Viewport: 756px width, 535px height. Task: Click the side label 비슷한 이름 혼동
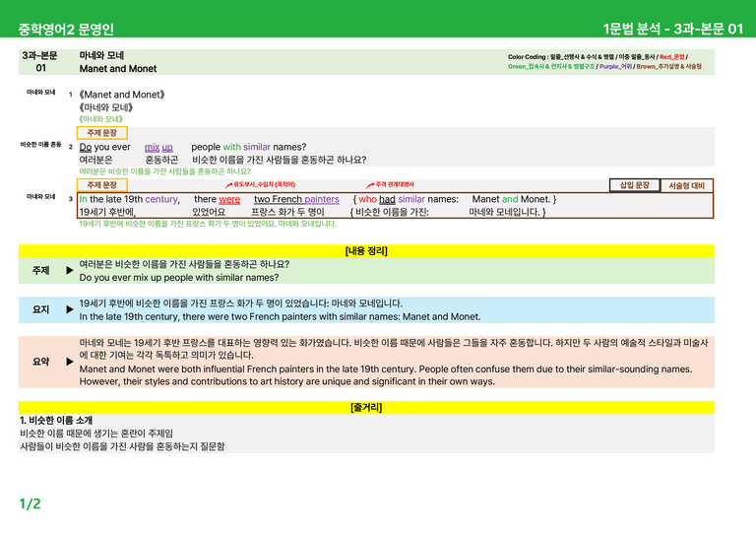(41, 144)
